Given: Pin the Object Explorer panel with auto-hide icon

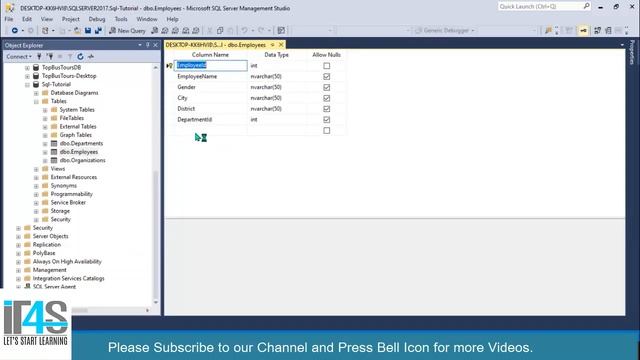Looking at the screenshot, I should [x=148, y=45].
